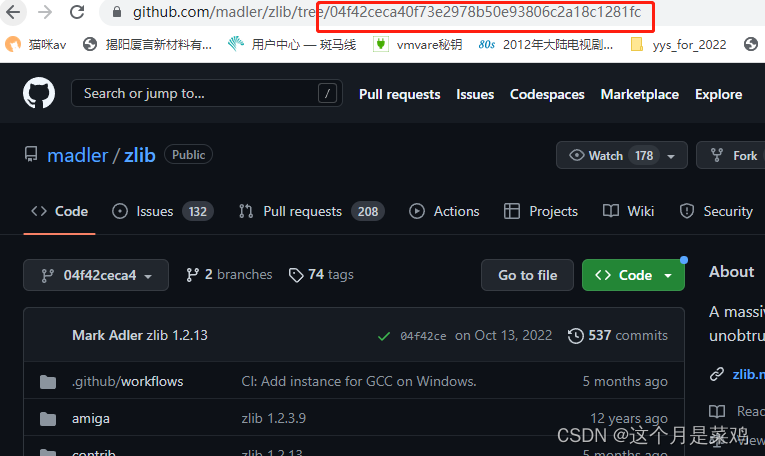Open Issues in the top navigation

(475, 94)
